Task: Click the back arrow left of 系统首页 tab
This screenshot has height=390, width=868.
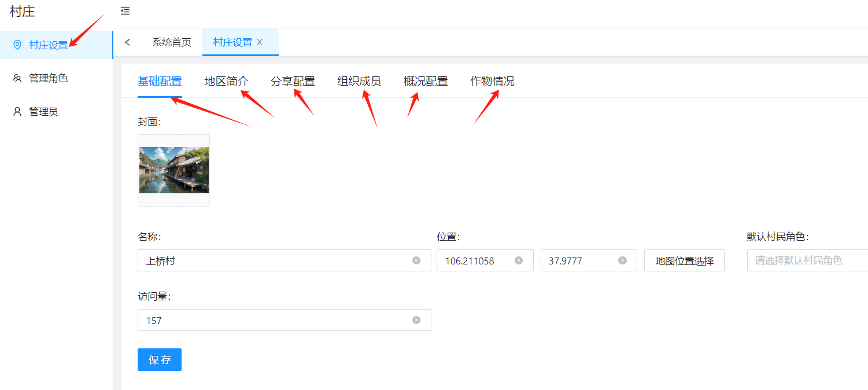Action: (x=127, y=42)
